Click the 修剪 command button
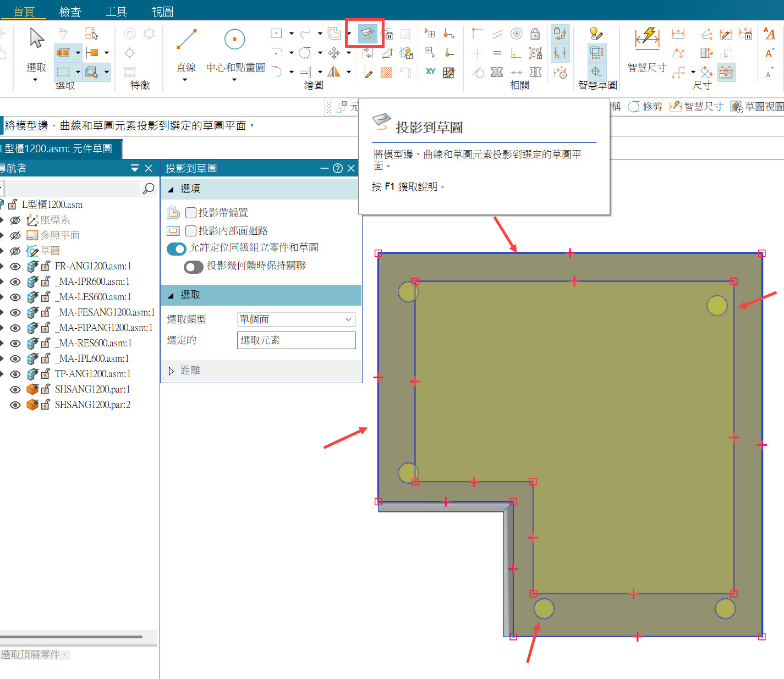The width and height of the screenshot is (784, 679). coord(646,107)
